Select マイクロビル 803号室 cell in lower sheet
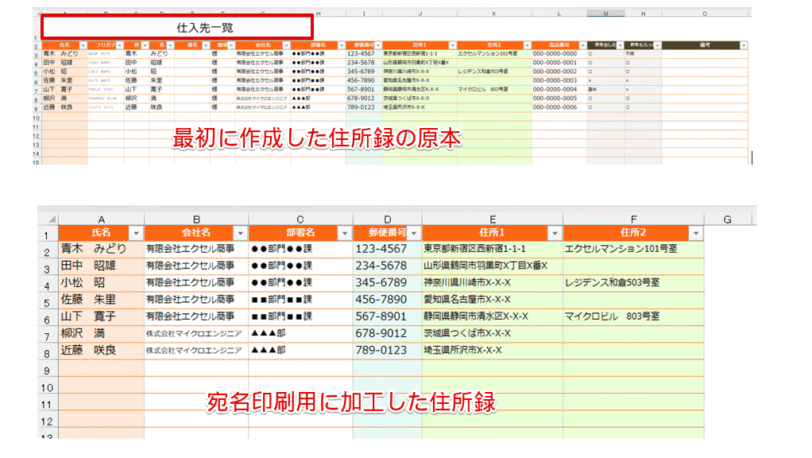 point(633,317)
